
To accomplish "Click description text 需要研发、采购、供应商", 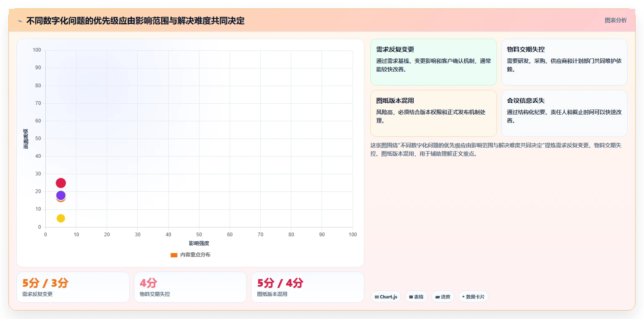I will (x=564, y=65).
